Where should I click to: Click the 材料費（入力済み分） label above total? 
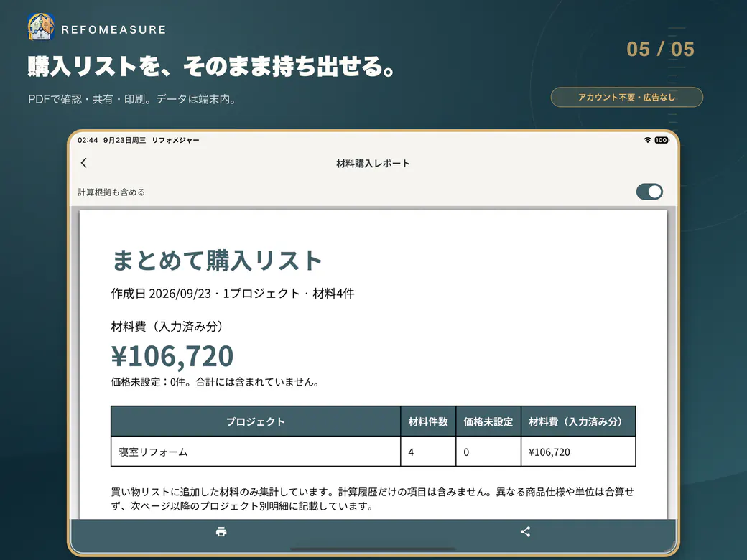coord(167,326)
